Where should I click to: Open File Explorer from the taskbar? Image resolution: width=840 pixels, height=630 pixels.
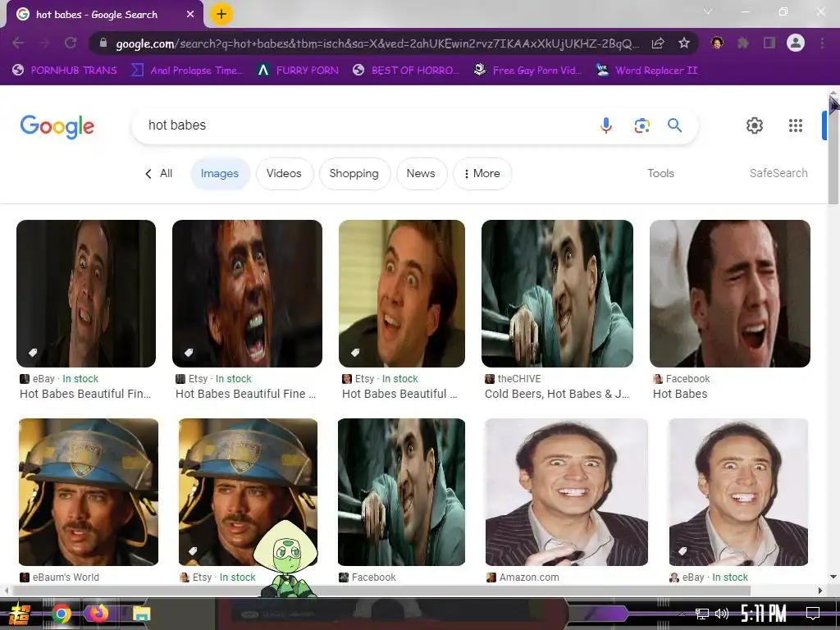[x=141, y=614]
